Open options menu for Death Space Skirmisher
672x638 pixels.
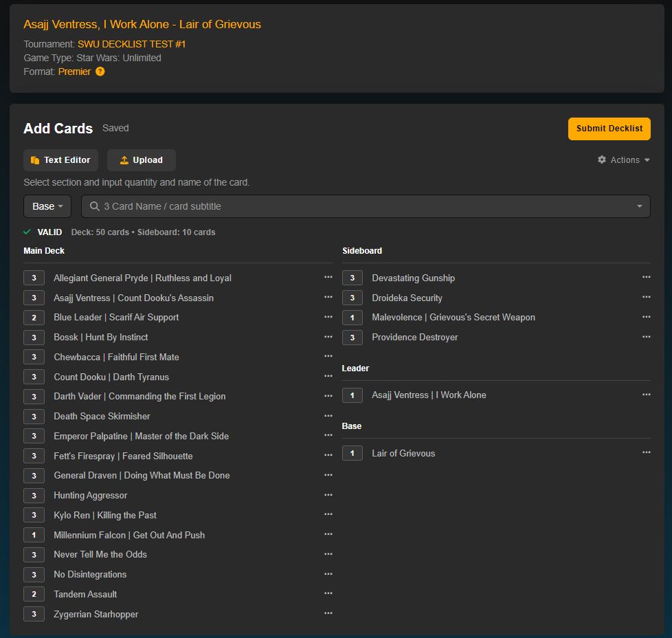coord(328,416)
